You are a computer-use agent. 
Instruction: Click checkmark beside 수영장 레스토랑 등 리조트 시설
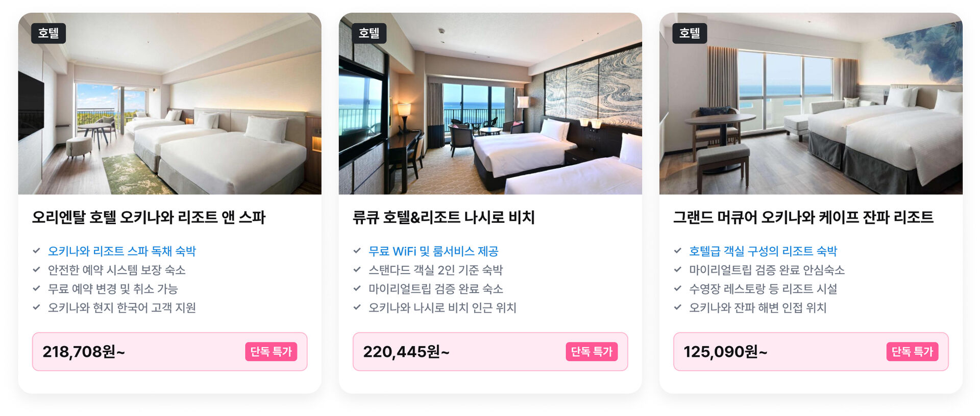[677, 289]
